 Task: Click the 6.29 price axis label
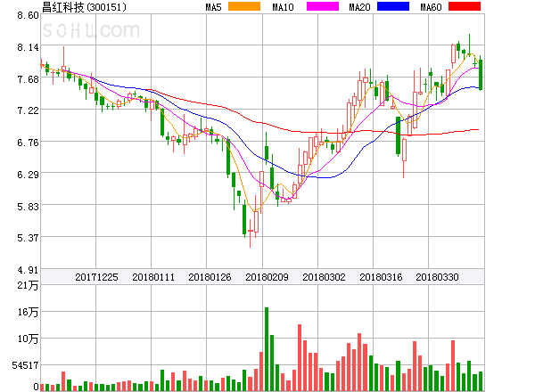(28, 175)
